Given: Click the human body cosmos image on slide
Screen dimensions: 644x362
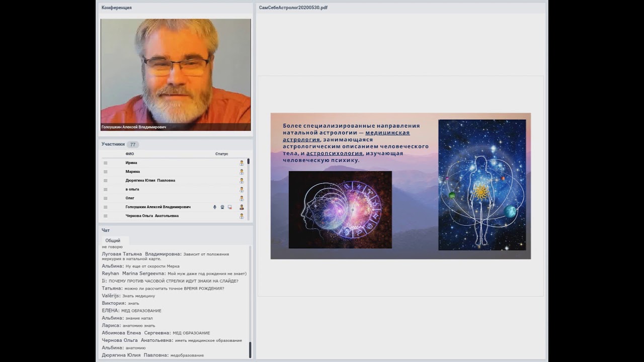Looking at the screenshot, I should coord(482,185).
